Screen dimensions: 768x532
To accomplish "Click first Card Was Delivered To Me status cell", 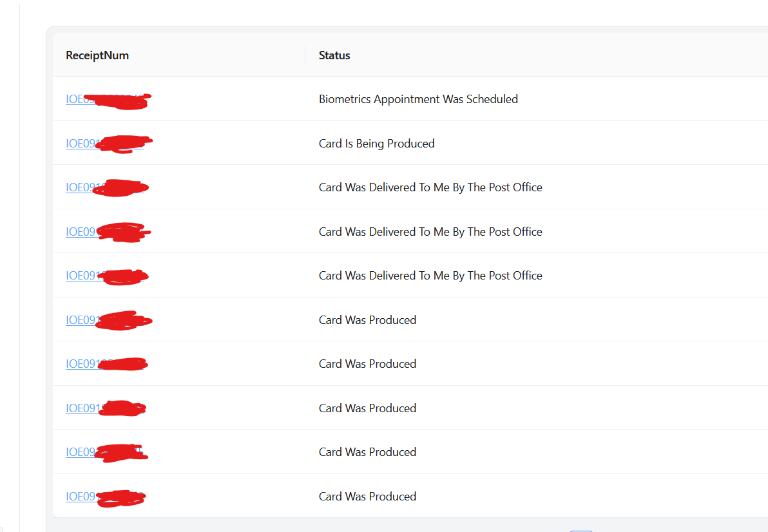I will coord(430,187).
